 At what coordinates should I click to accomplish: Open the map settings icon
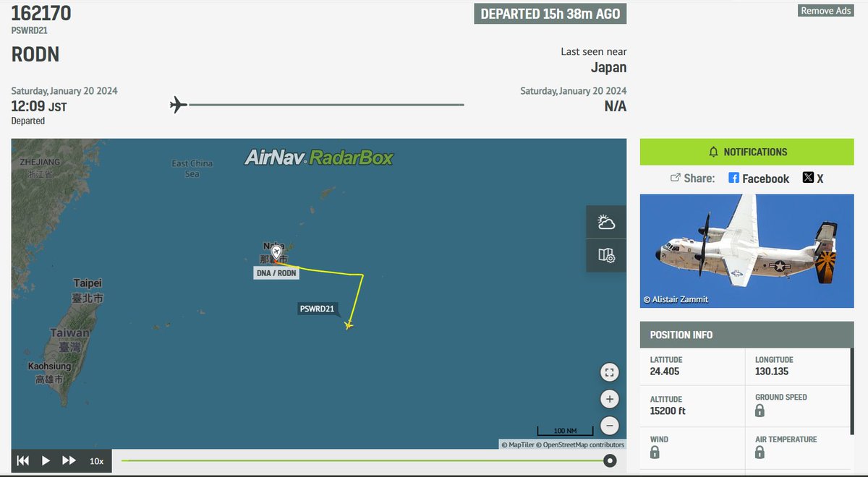point(606,255)
